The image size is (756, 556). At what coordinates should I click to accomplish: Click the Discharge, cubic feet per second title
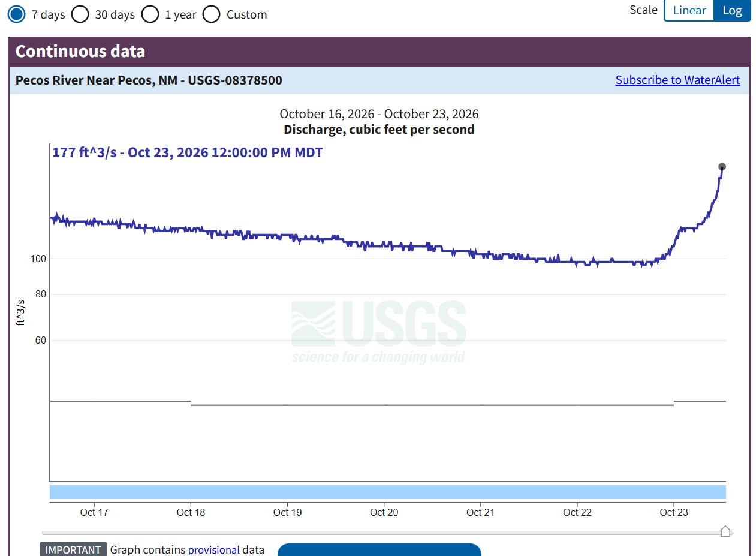pos(379,129)
